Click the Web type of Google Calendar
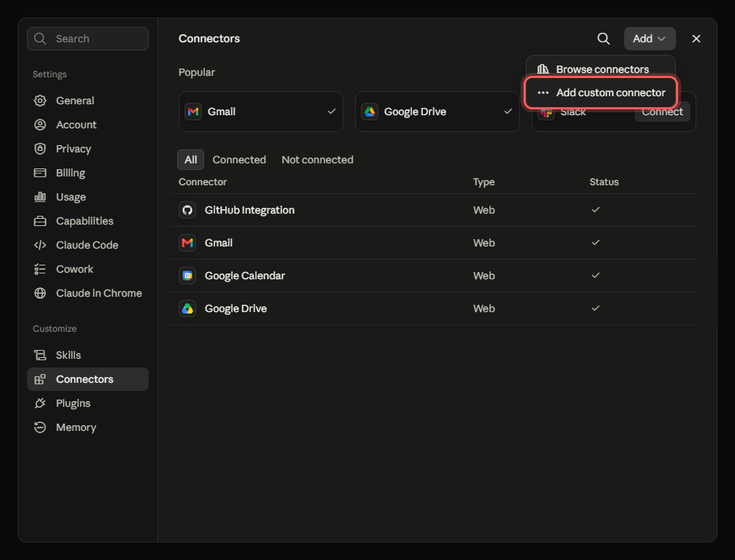The height and width of the screenshot is (560, 735). (483, 276)
